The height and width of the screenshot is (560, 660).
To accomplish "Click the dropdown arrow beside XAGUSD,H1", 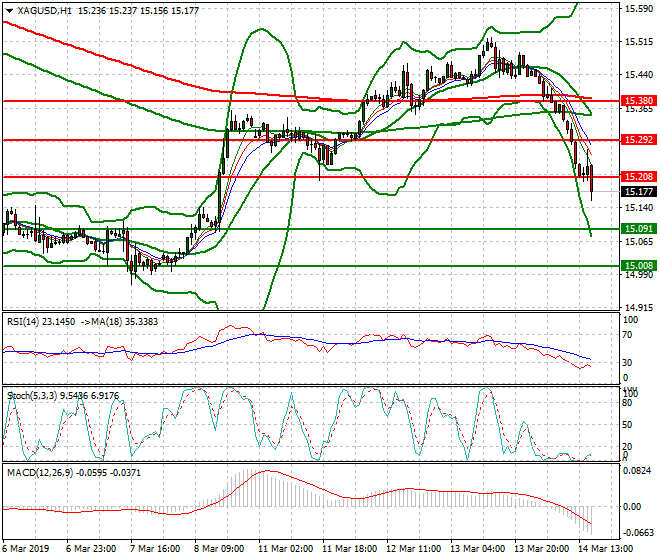I will click(8, 10).
